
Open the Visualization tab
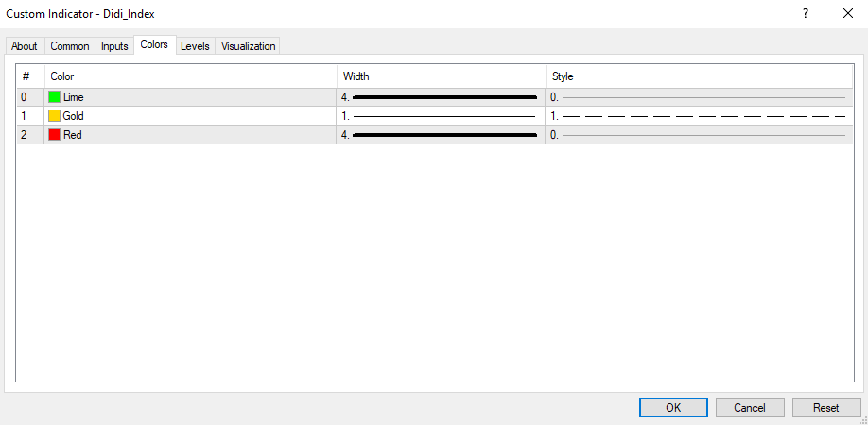click(x=248, y=46)
